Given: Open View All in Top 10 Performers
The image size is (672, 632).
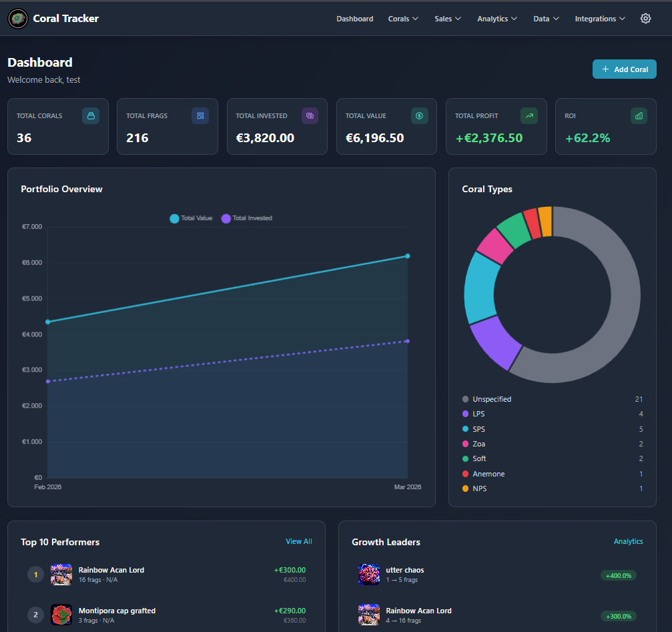Looking at the screenshot, I should 298,541.
